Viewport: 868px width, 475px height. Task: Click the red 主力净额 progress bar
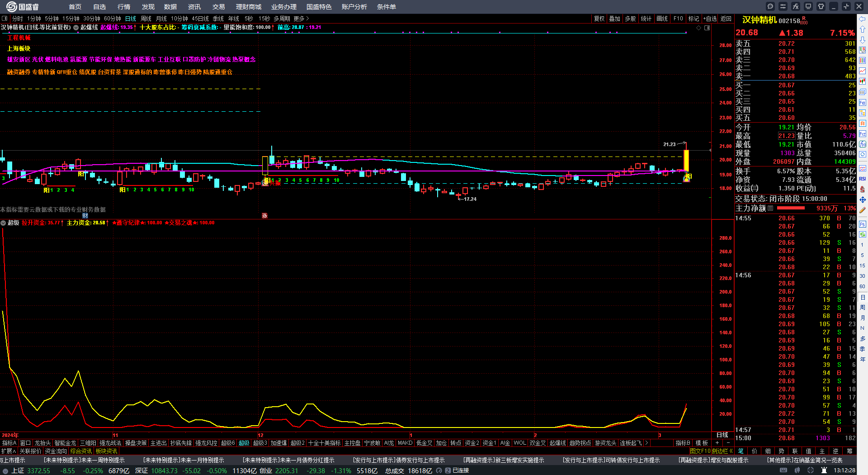pos(790,208)
